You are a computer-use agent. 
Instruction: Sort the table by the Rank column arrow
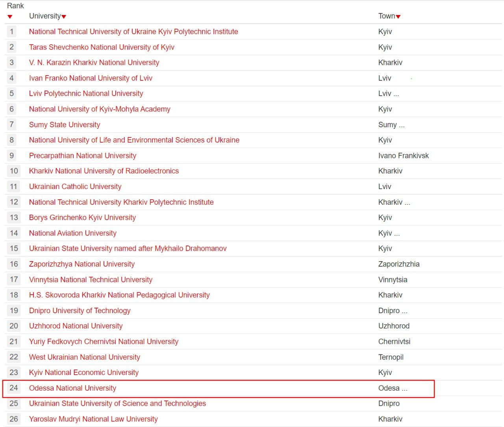pyautogui.click(x=9, y=16)
